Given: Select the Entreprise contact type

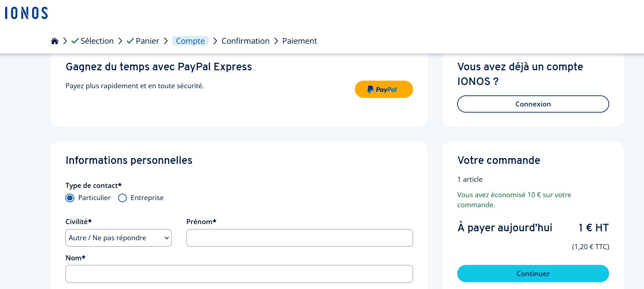Looking at the screenshot, I should click(122, 198).
